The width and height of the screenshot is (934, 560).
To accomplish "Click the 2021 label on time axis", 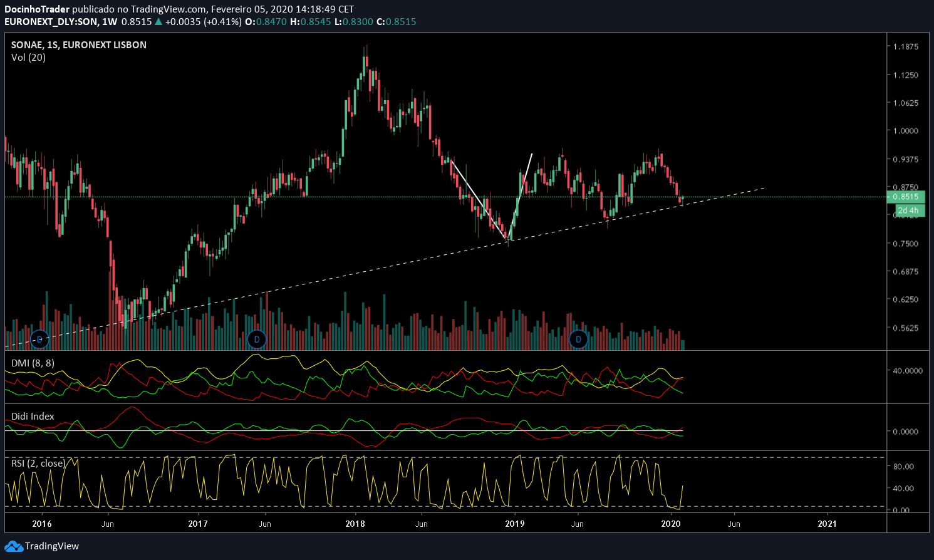I will tap(827, 524).
